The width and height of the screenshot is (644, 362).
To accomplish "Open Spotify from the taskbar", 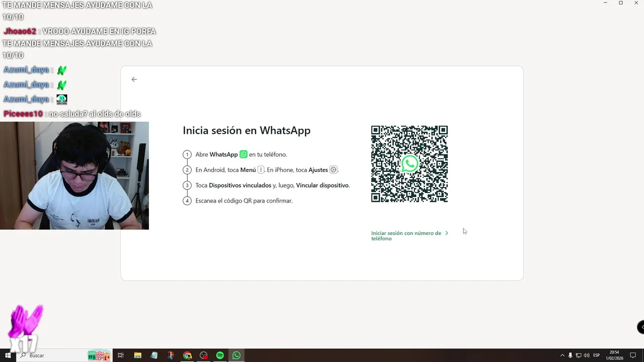I will pos(220,355).
